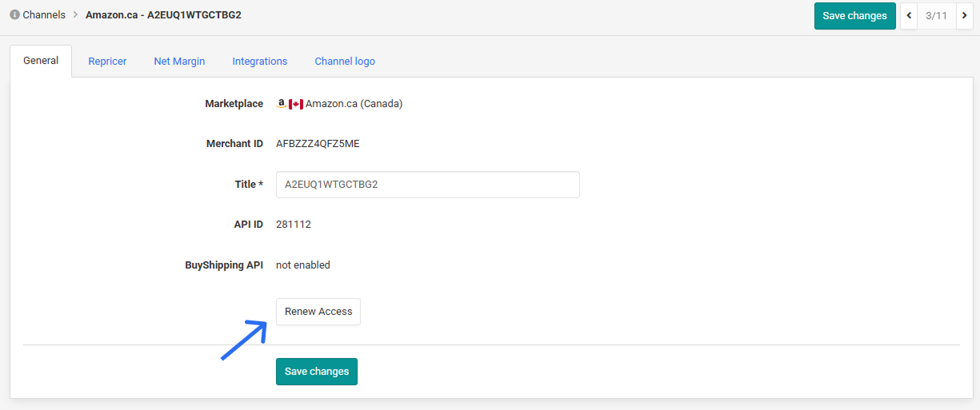
Task: Select the Merchant ID value AFBZZZ4QFZ5ME
Action: 318,144
